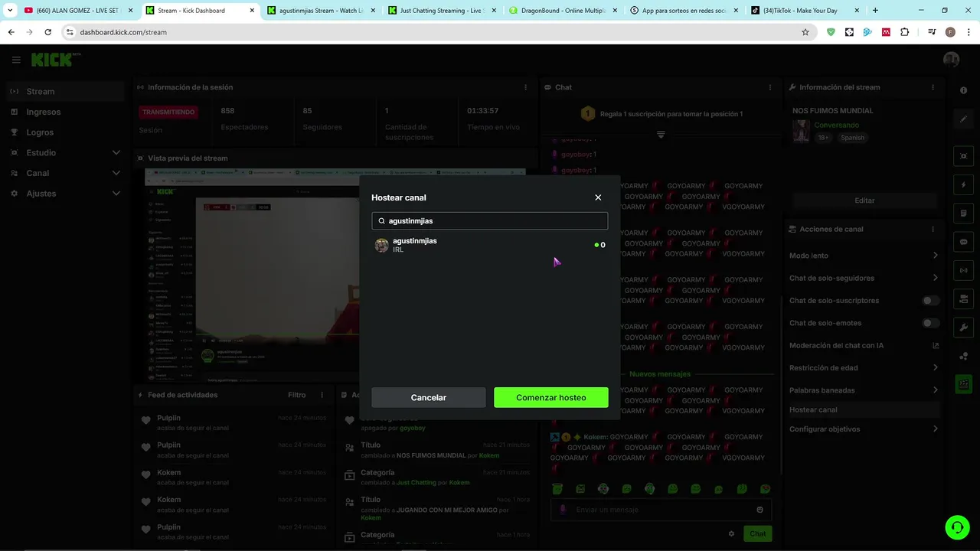Switch to ALAN GOMEZ LIVE SET browser tab
Viewport: 980px width, 551px height.
click(79, 11)
